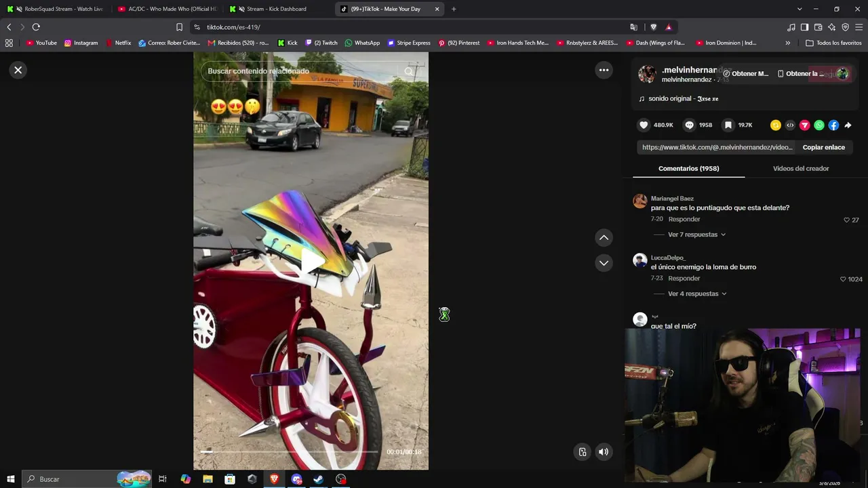Open the Brave Shields lion icon
Viewport: 868px width, 488px height.
coord(653,27)
